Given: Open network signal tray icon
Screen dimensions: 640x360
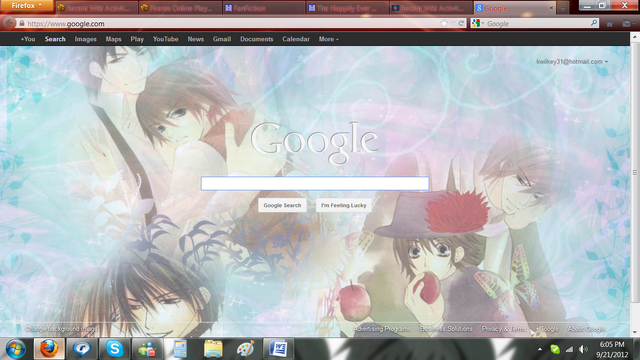Looking at the screenshot, I should (569, 349).
